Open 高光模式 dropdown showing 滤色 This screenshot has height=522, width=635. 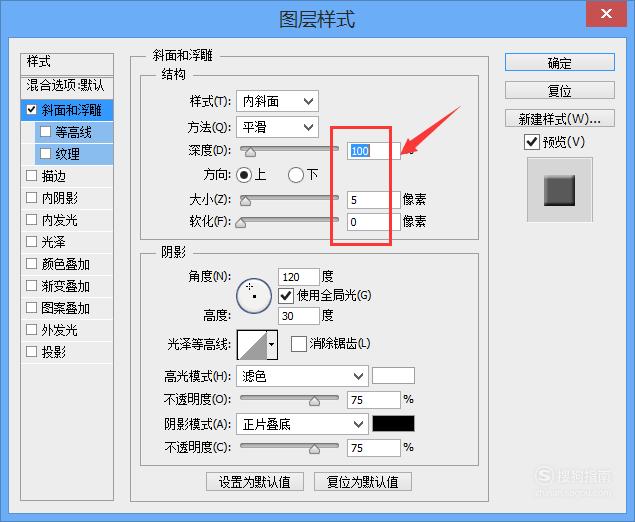pyautogui.click(x=302, y=376)
